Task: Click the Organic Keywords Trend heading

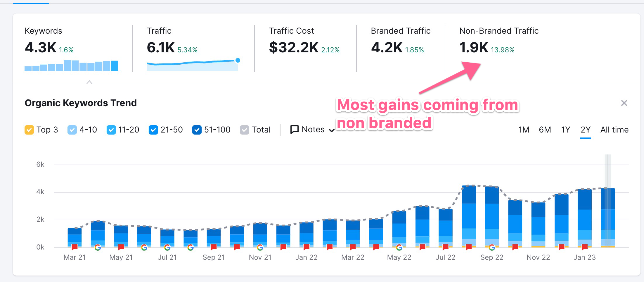Action: pyautogui.click(x=81, y=103)
